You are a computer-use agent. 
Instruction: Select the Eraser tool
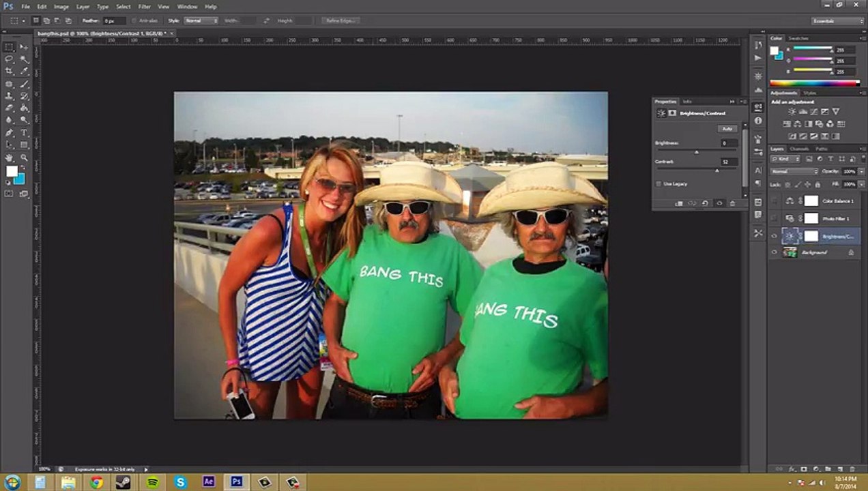click(x=10, y=108)
